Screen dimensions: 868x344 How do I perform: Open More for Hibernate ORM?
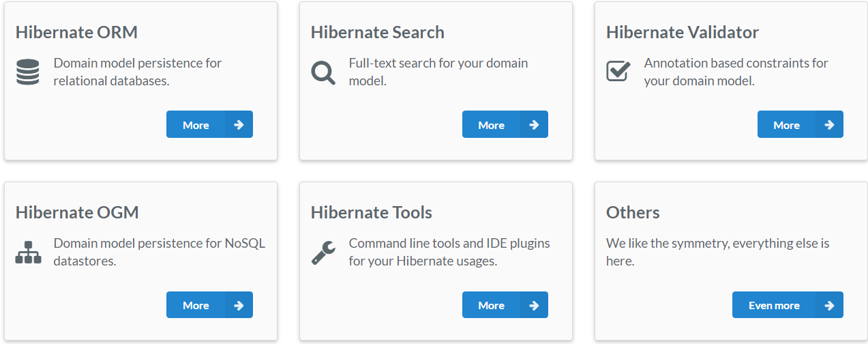pyautogui.click(x=209, y=125)
